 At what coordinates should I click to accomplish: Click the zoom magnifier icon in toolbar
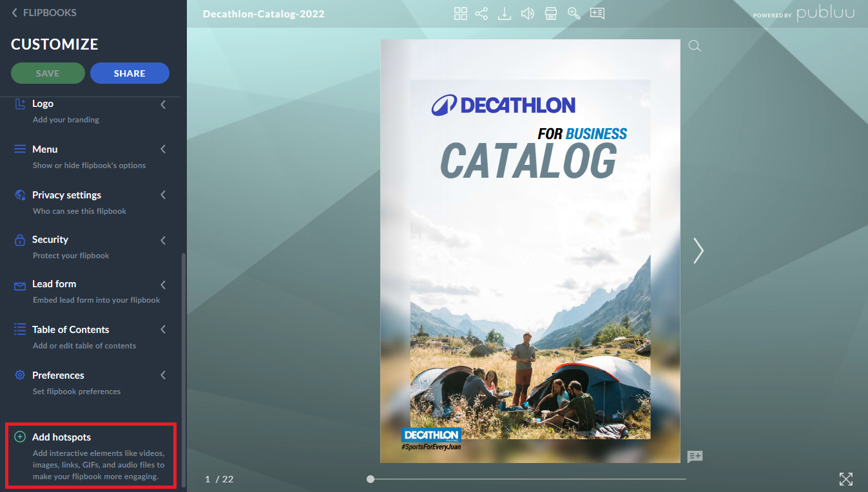pyautogui.click(x=574, y=14)
